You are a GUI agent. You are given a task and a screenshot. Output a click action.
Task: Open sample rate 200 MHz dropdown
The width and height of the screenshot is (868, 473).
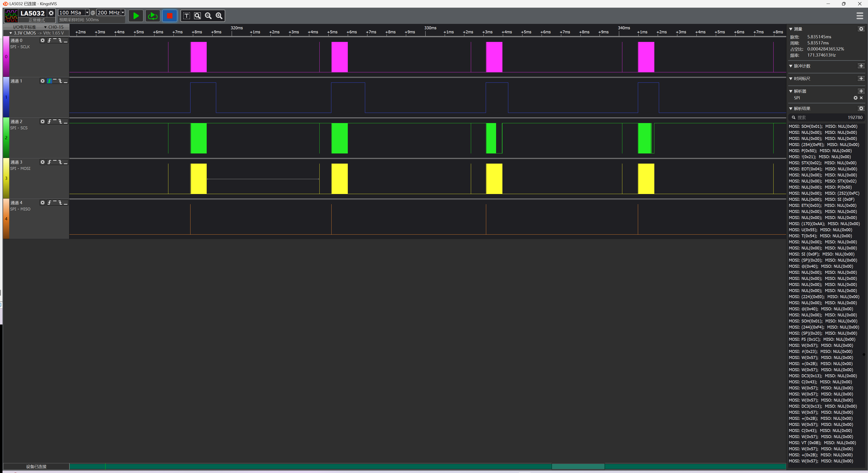click(x=123, y=12)
